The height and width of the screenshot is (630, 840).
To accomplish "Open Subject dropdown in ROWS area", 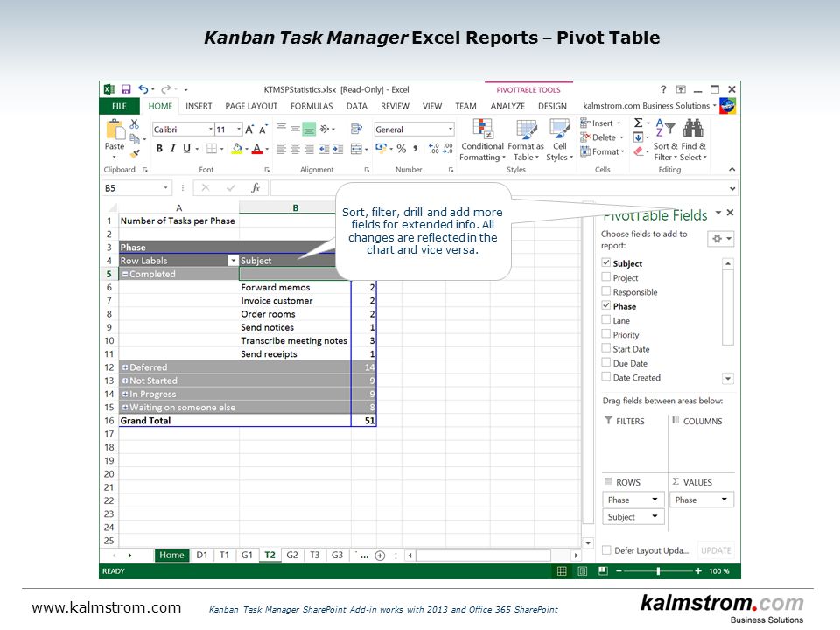I will [654, 516].
